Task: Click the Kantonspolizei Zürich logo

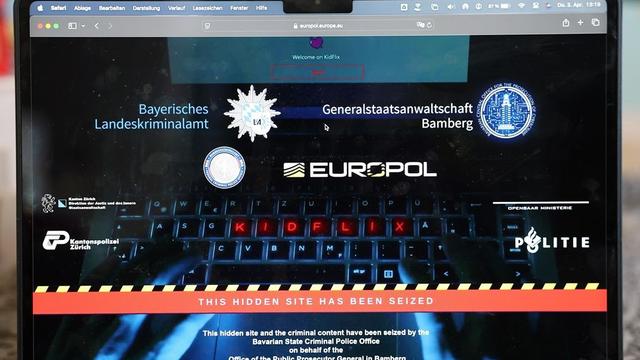Action: [x=81, y=241]
